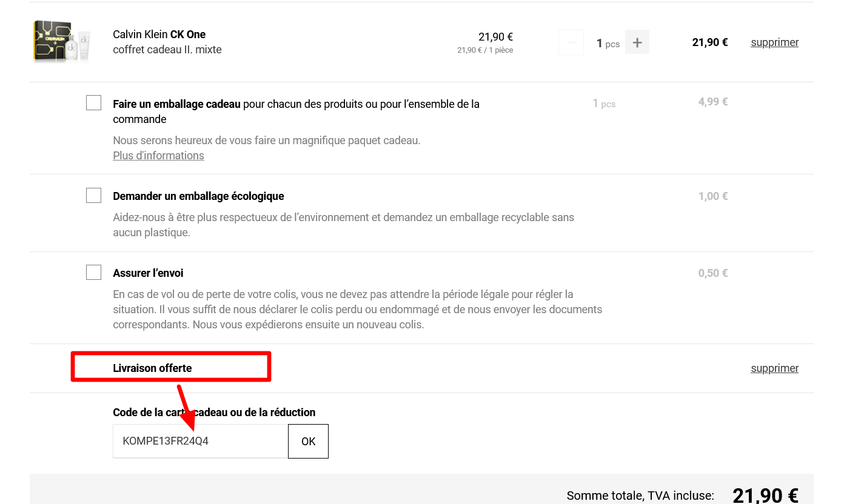This screenshot has height=504, width=861.
Task: Focus the gift card code input field
Action: [x=200, y=441]
